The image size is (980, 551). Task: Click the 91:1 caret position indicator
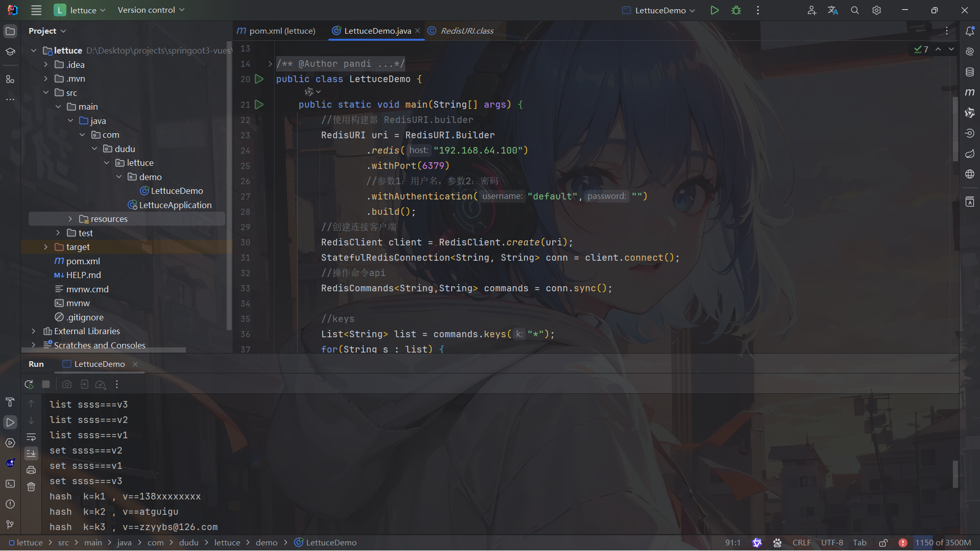tap(732, 543)
